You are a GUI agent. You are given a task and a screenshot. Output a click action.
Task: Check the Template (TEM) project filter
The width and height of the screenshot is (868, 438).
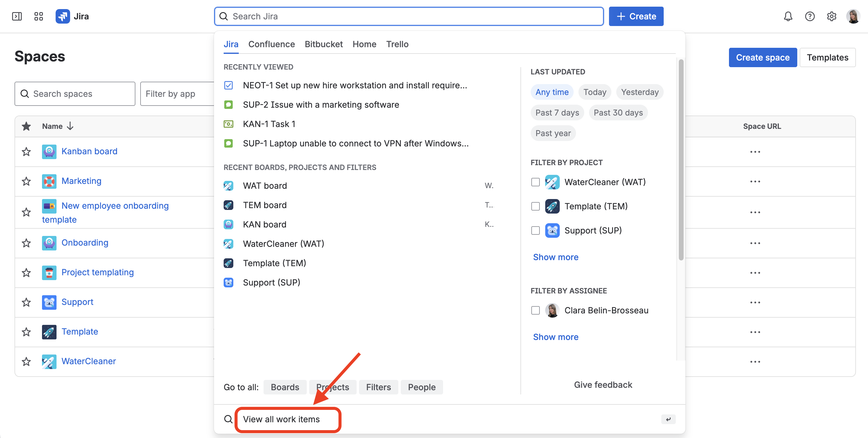[x=535, y=206]
